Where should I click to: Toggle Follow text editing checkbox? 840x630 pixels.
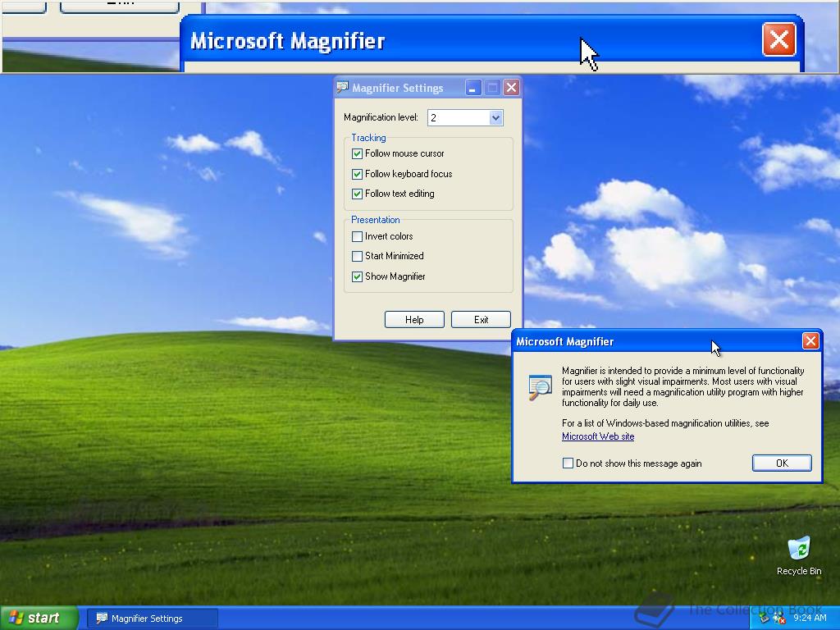357,194
